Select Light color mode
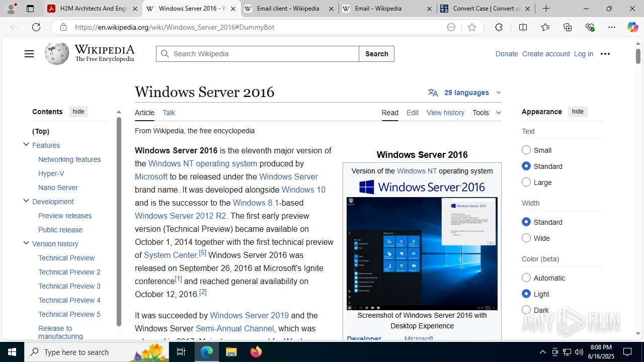Screen dimensions: 644x362 pyautogui.click(x=526, y=294)
